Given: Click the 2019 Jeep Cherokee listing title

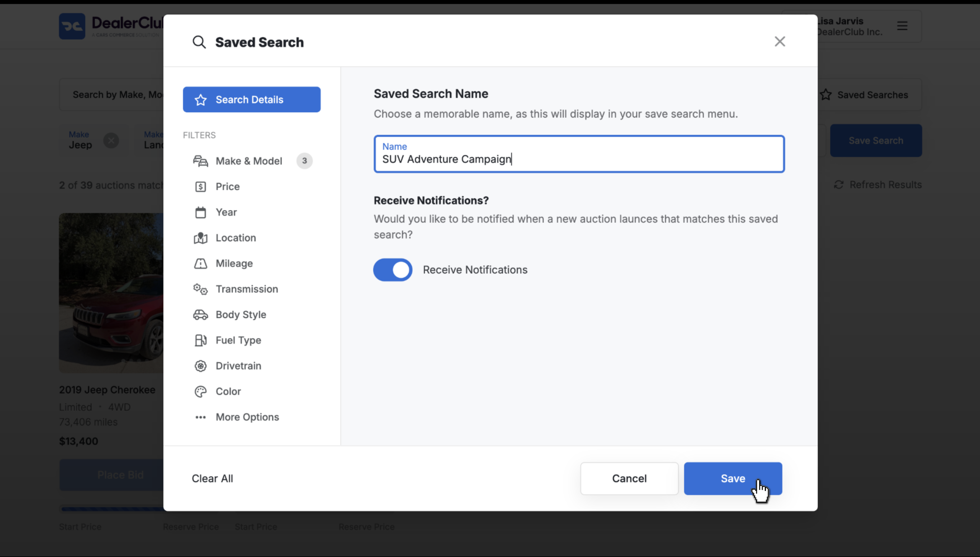Looking at the screenshot, I should click(x=107, y=390).
